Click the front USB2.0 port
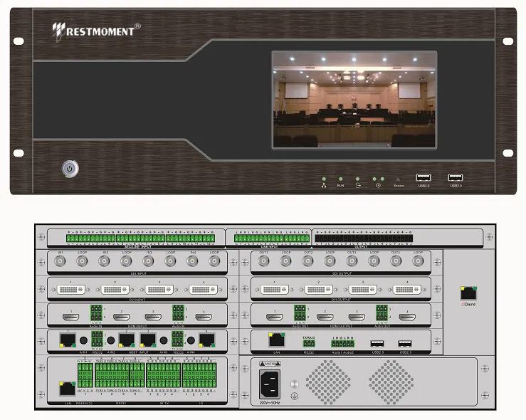This screenshot has height=420, width=526. [x=455, y=177]
